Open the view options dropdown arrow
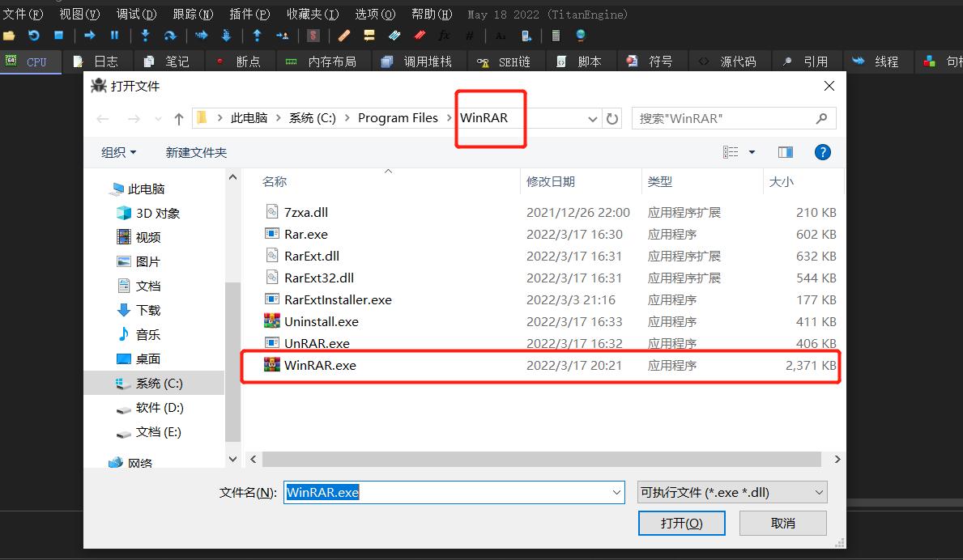This screenshot has height=560, width=963. pyautogui.click(x=752, y=152)
